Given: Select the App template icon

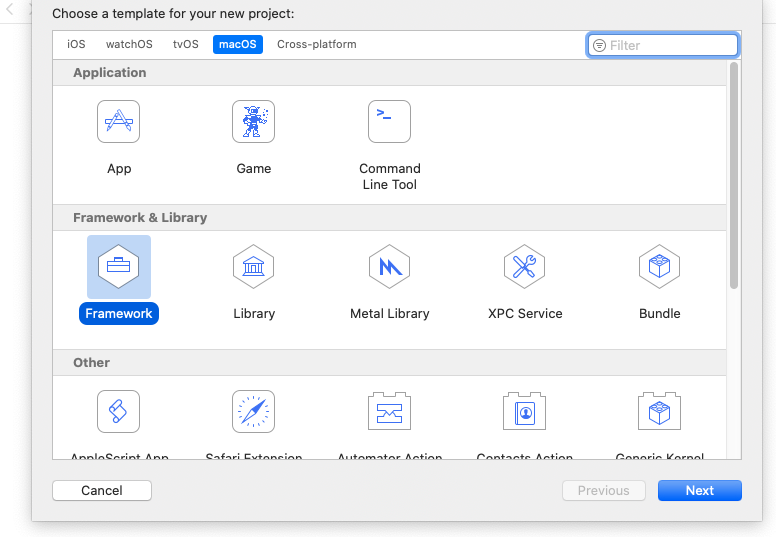Looking at the screenshot, I should [118, 121].
